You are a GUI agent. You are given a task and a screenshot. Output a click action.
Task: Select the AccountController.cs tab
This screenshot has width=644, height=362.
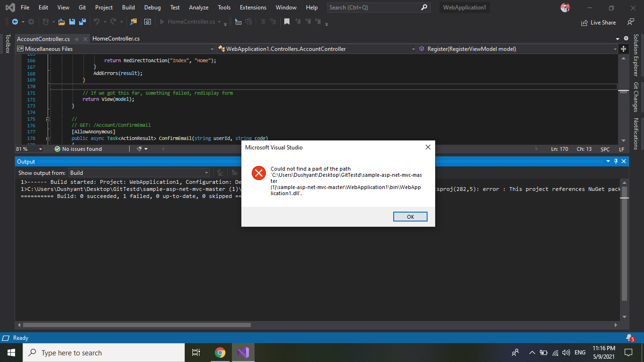pos(43,39)
